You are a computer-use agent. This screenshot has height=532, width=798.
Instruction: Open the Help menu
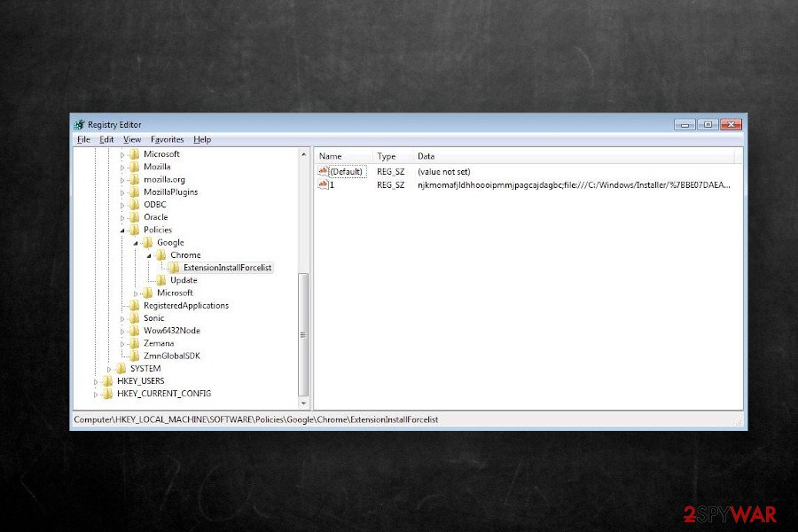pos(202,139)
